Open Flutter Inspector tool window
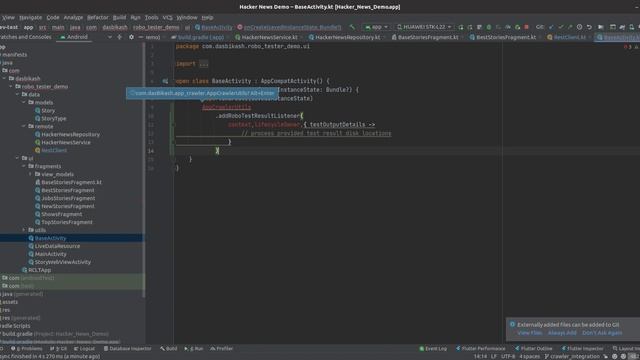 pos(582,349)
